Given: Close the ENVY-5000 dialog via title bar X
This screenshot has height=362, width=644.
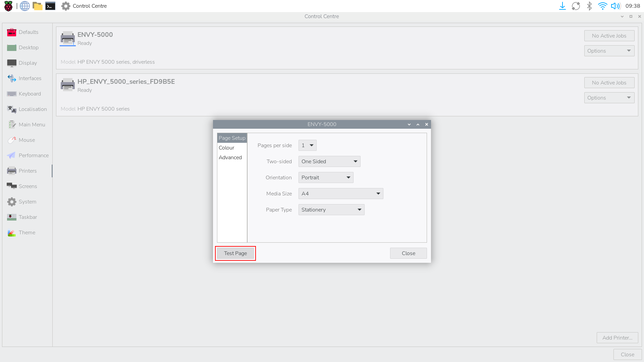Looking at the screenshot, I should pos(427,124).
